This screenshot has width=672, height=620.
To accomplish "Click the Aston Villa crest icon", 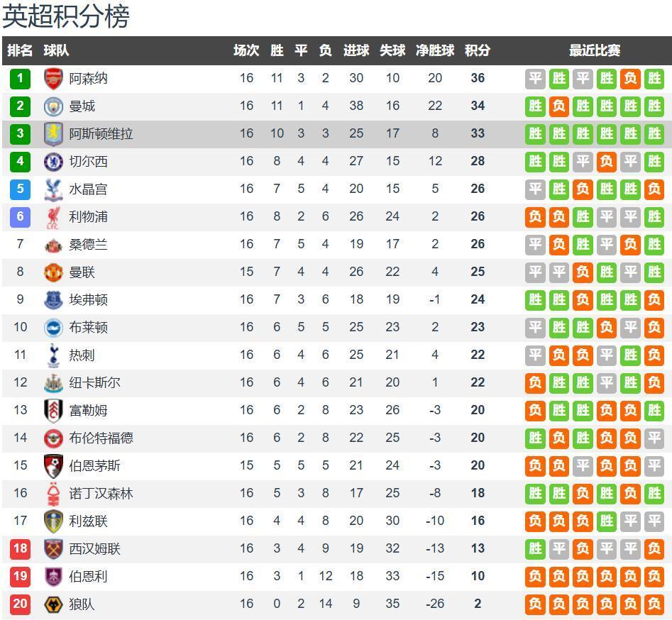I will 53,133.
